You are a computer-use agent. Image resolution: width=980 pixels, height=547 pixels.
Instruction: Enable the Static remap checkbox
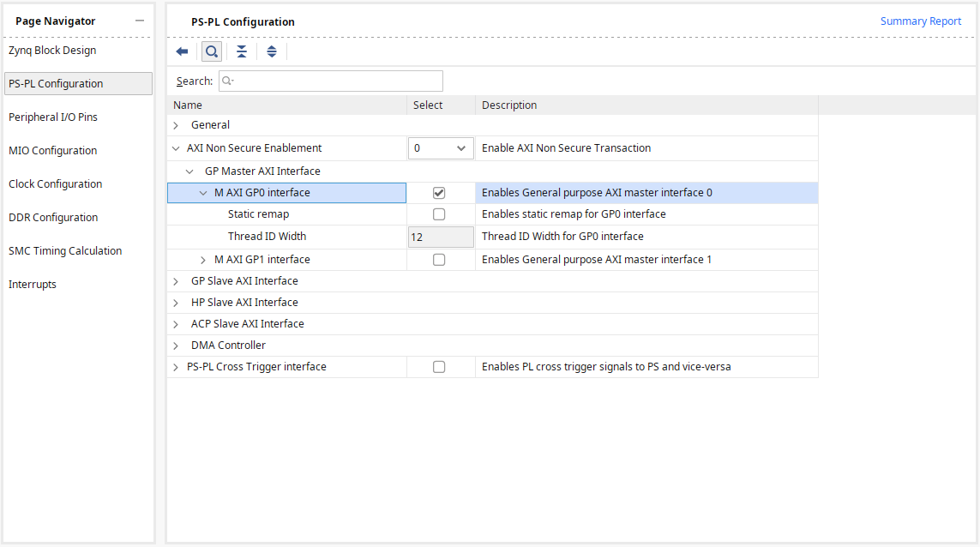click(439, 214)
